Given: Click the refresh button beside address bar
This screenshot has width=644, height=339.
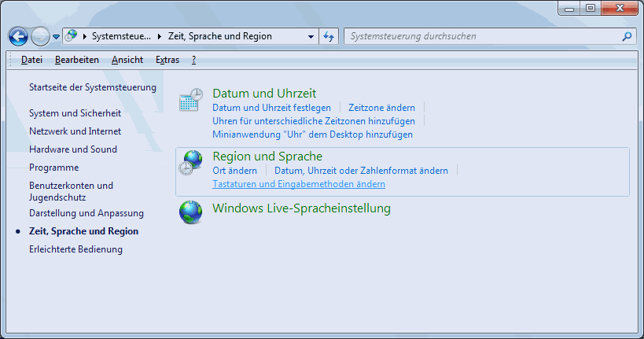Looking at the screenshot, I should [329, 36].
